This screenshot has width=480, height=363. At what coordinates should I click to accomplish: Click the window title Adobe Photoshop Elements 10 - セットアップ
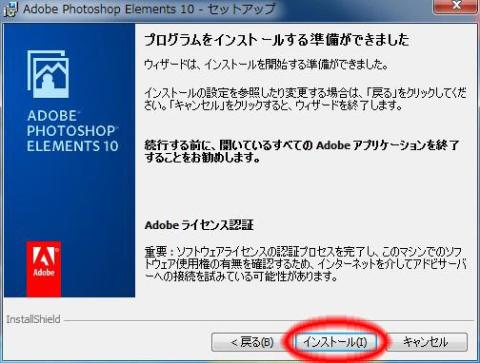click(149, 9)
